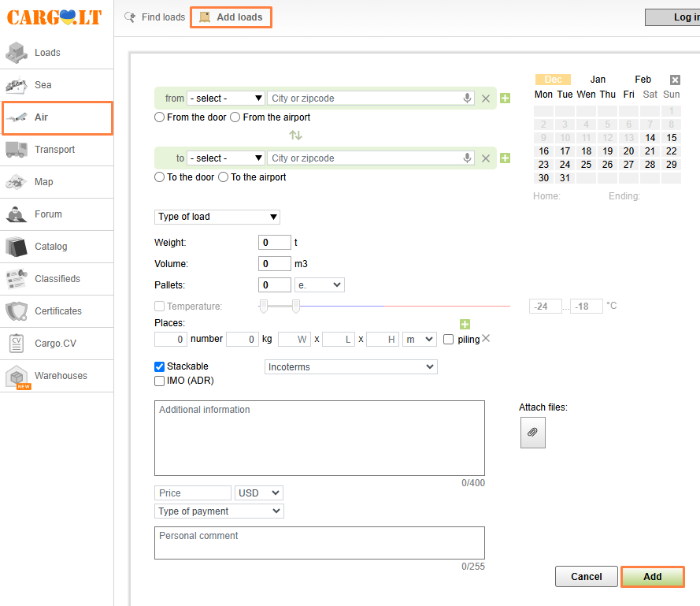Enable the IMO (ADR) checkbox

159,381
